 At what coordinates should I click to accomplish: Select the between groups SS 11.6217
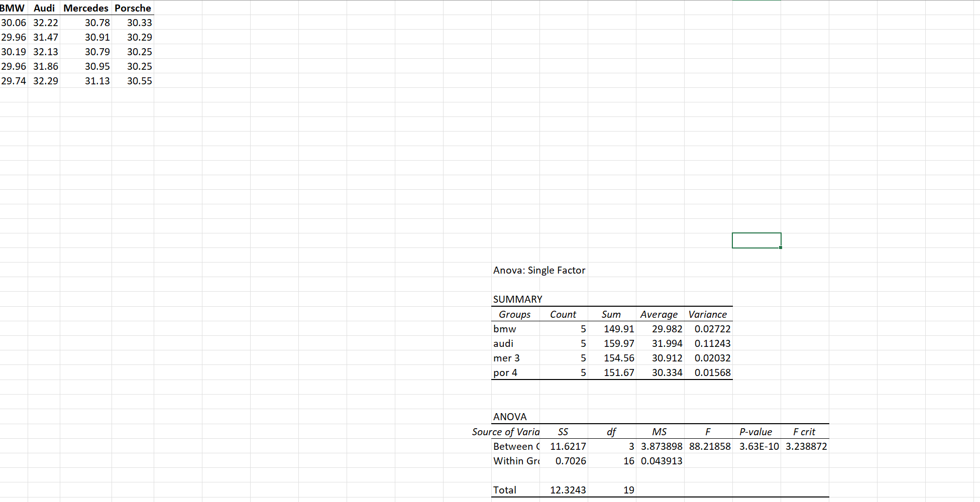(x=564, y=446)
